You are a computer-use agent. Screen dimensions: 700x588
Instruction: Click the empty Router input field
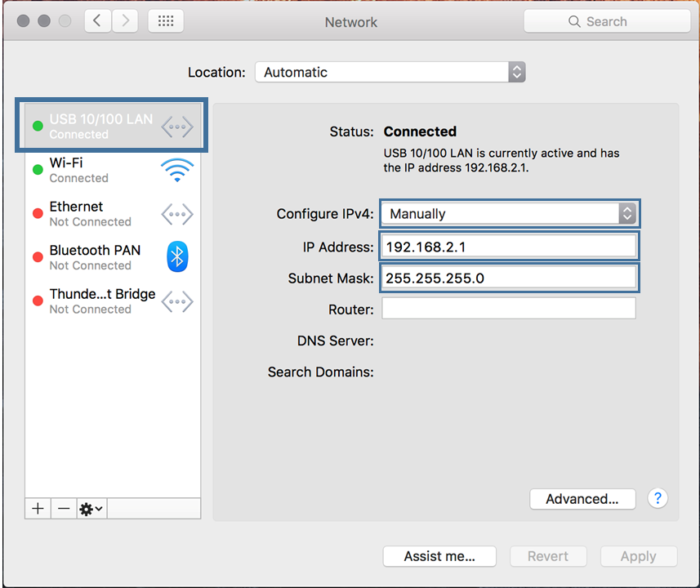(x=509, y=308)
